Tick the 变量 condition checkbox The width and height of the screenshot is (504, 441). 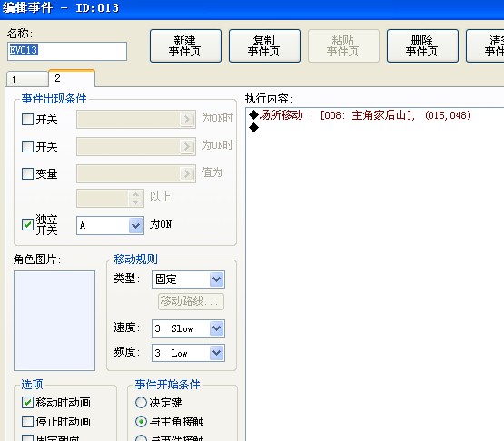(27, 173)
